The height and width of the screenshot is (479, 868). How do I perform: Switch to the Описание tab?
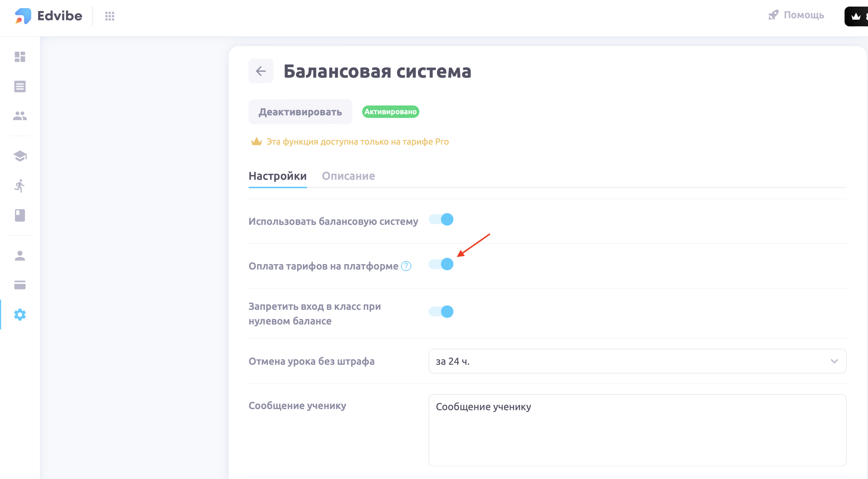[x=348, y=176]
